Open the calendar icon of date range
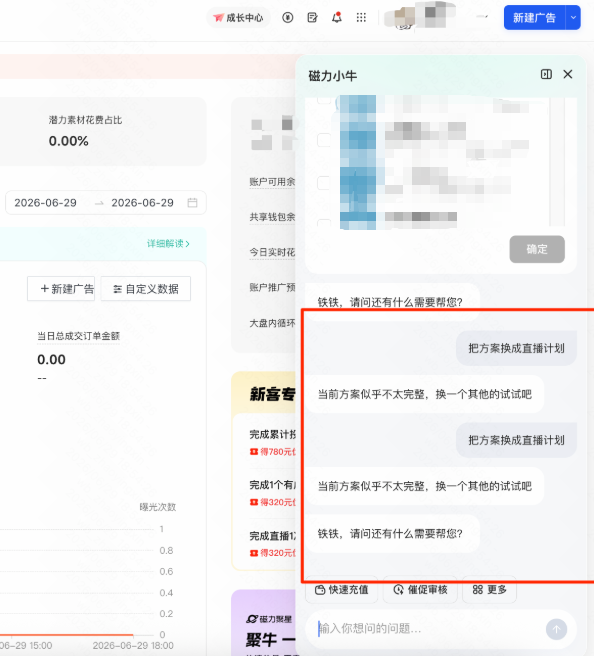This screenshot has height=656, width=594. tap(192, 203)
